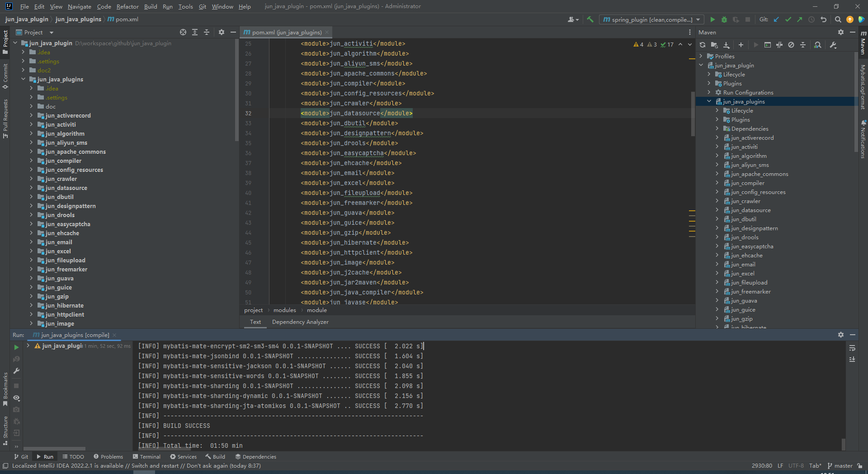The height and width of the screenshot is (474, 868).
Task: Toggle soft-wrap in Run console
Action: [852, 348]
